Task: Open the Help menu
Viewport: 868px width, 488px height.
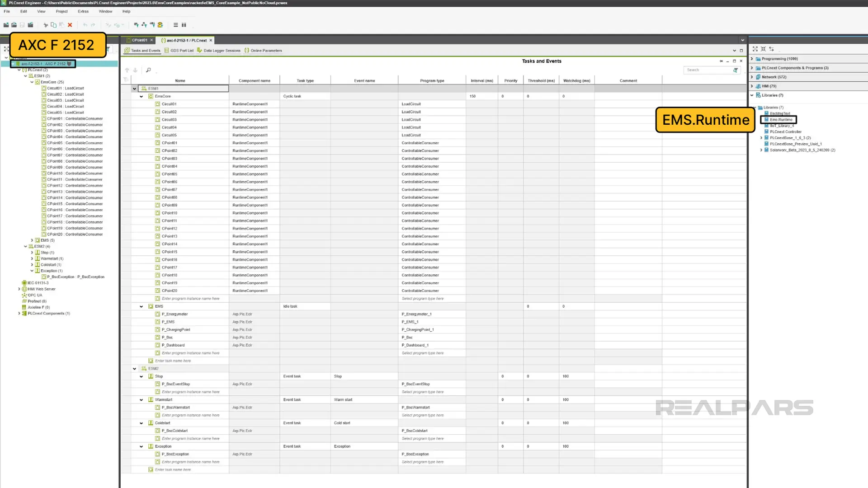Action: click(127, 11)
